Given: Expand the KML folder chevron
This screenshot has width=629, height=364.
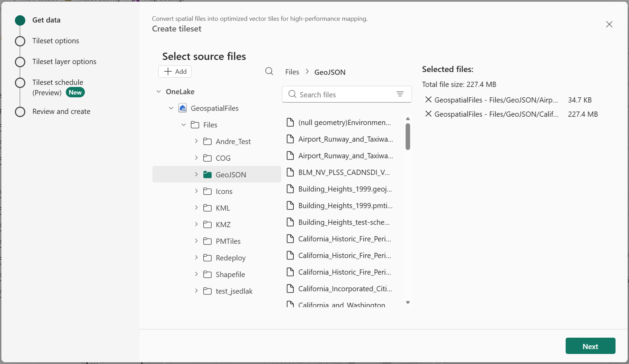Looking at the screenshot, I should (196, 208).
